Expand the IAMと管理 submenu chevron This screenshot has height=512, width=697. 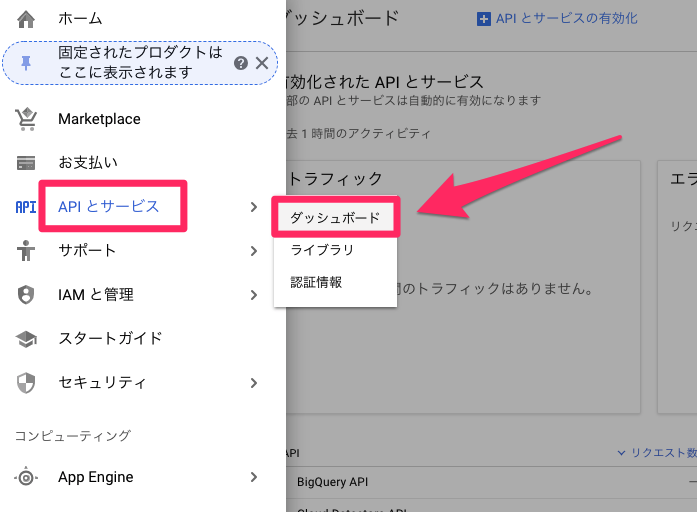point(254,295)
